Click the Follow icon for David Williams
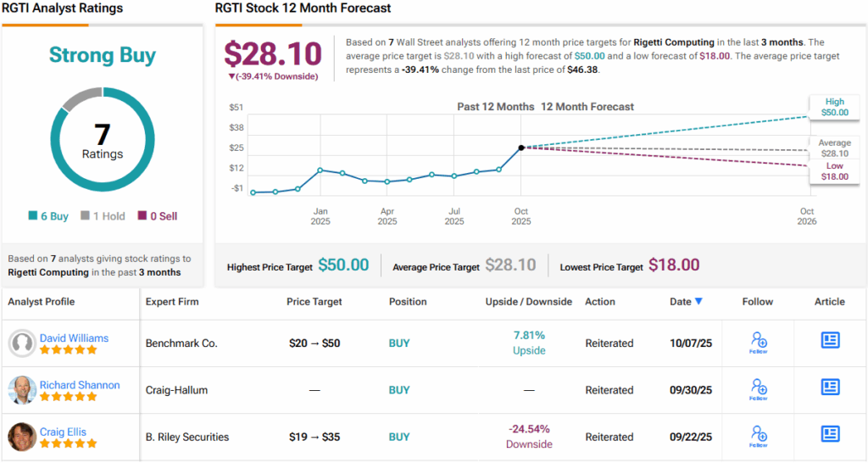 (759, 343)
